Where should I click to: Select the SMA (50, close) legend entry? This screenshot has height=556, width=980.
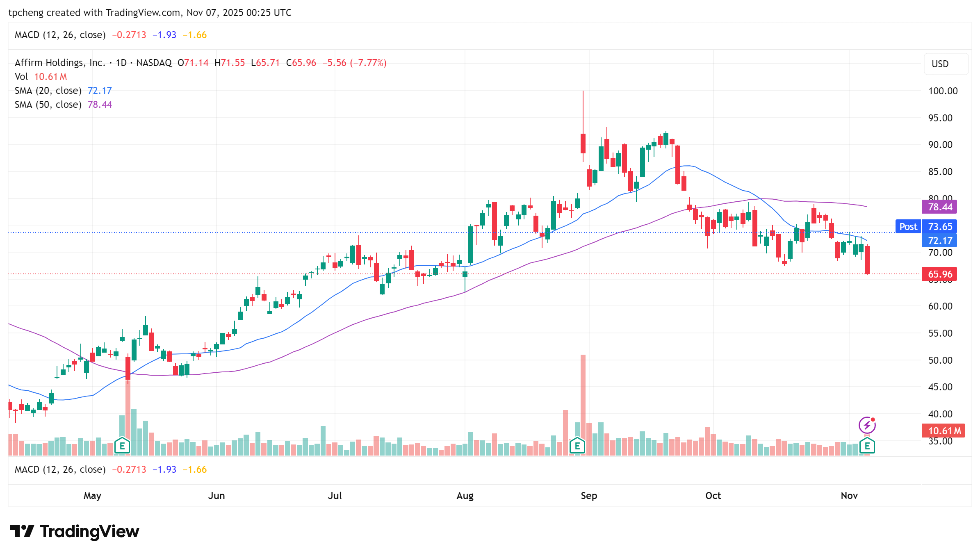[48, 105]
